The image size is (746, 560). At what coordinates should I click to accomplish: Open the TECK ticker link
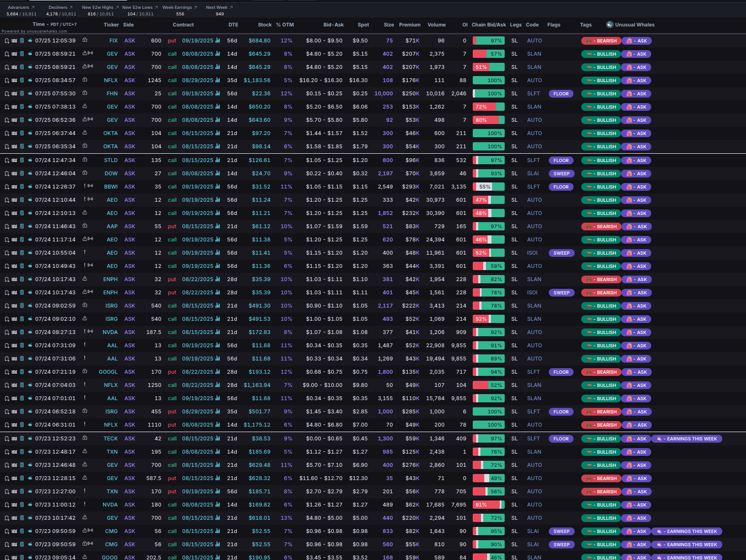(111, 439)
